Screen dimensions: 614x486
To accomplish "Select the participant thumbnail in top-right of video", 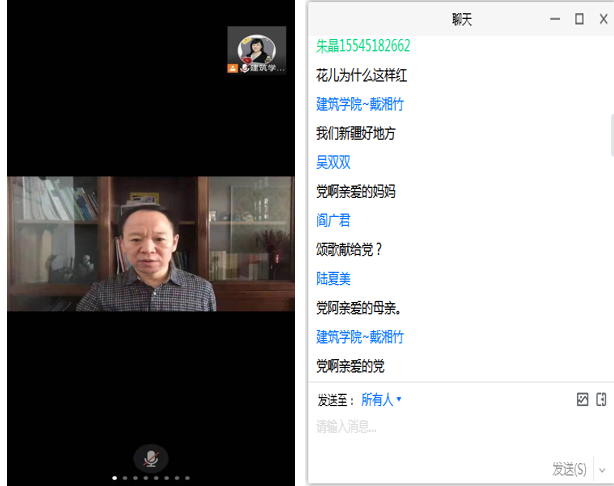I will coord(263,50).
